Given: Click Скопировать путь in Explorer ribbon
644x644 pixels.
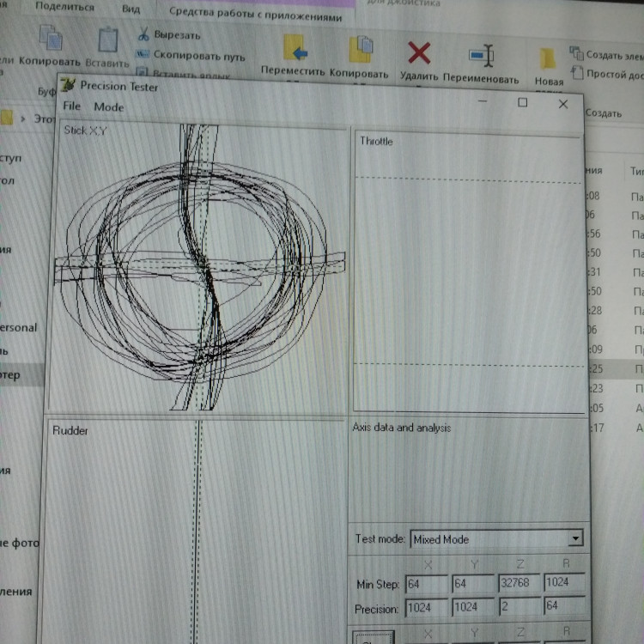Looking at the screenshot, I should tap(199, 56).
